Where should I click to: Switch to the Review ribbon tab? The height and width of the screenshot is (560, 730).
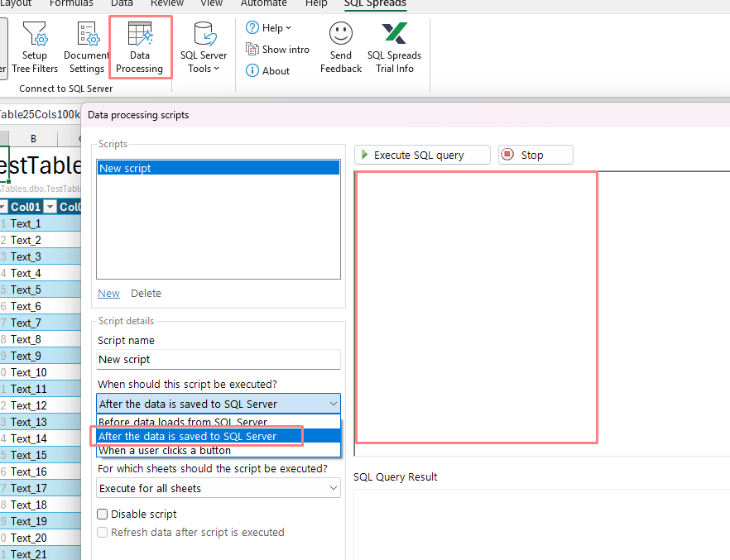(x=167, y=3)
